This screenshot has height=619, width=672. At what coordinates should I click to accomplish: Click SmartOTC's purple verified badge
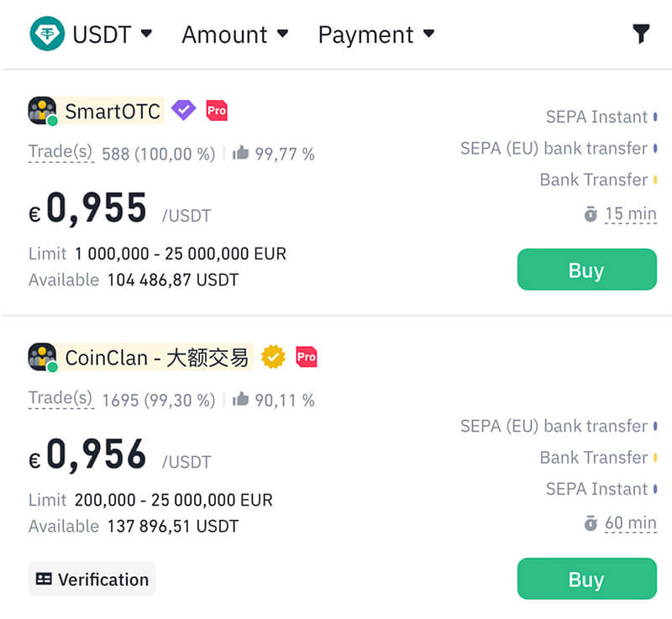[183, 110]
